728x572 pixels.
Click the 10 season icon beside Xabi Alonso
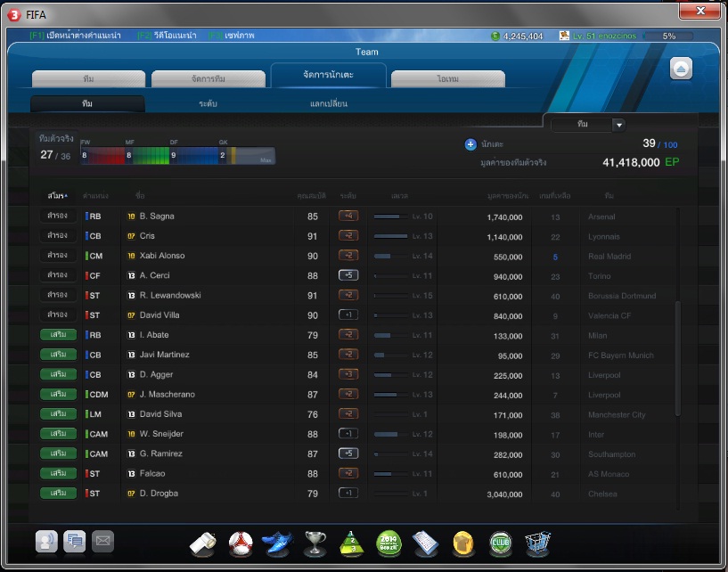[131, 256]
